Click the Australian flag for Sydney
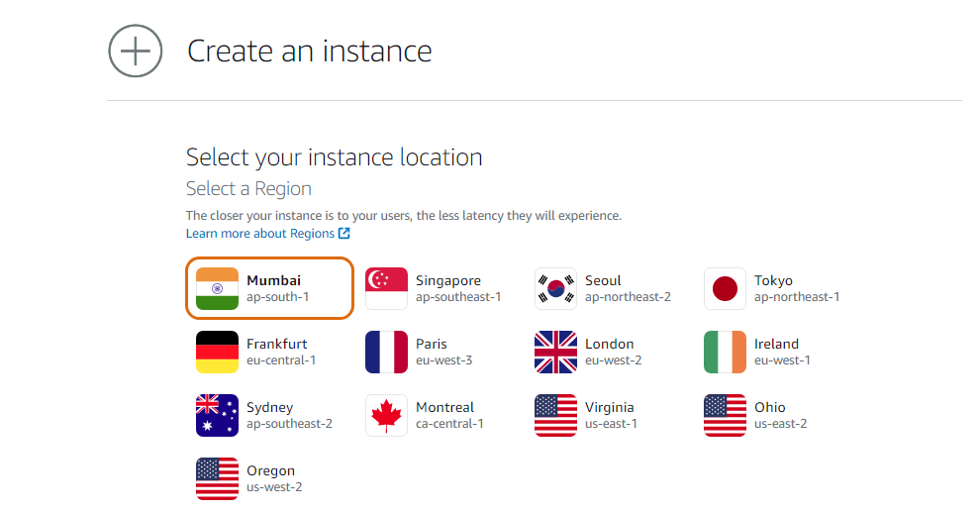This screenshot has height=512, width=980. (217, 415)
